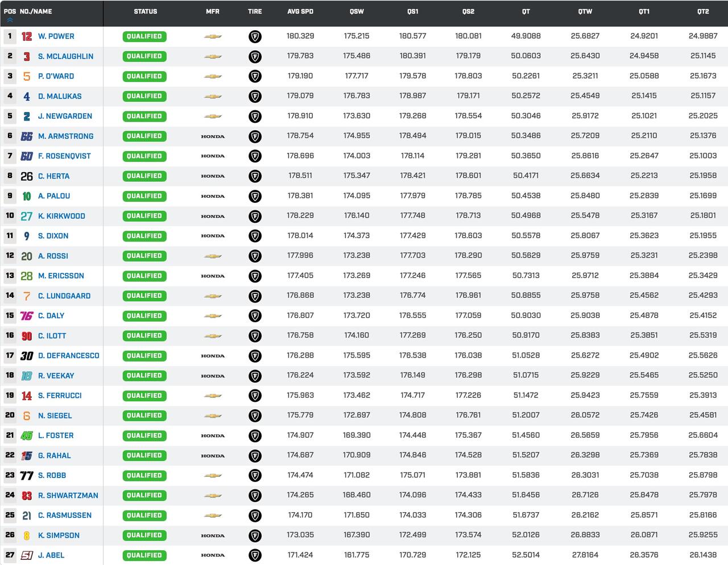This screenshot has height=565, width=728.
Task: Click the Honda logo in M. Armstrong's row
Action: 213,136
